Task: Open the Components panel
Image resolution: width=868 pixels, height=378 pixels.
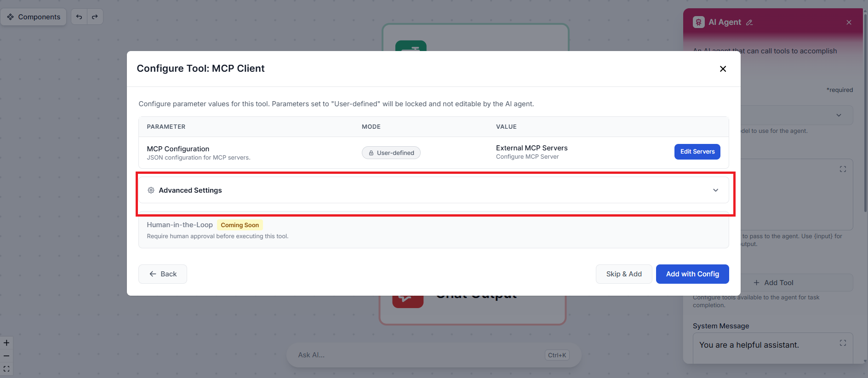Action: point(34,17)
